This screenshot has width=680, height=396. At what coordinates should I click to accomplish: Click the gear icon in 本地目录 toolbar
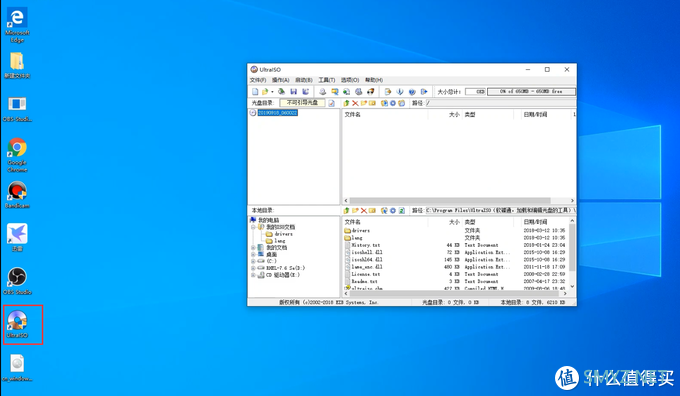[393, 210]
